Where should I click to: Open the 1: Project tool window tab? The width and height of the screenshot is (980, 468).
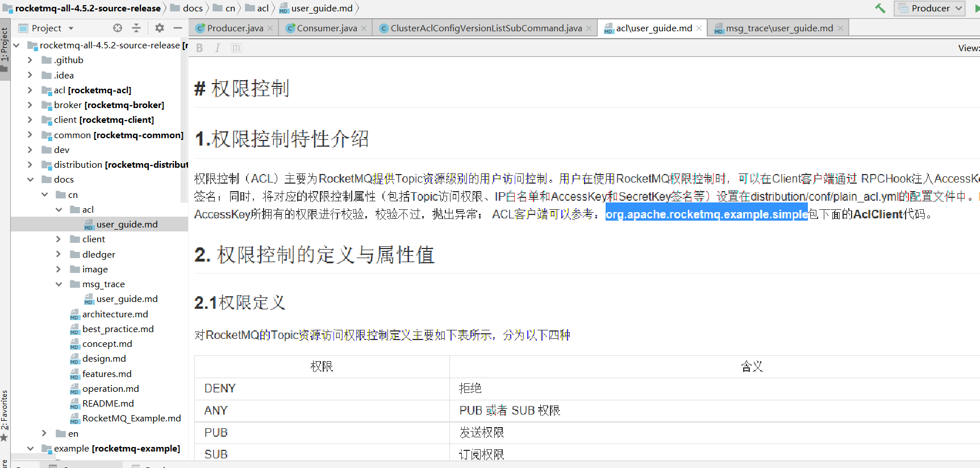pos(5,48)
